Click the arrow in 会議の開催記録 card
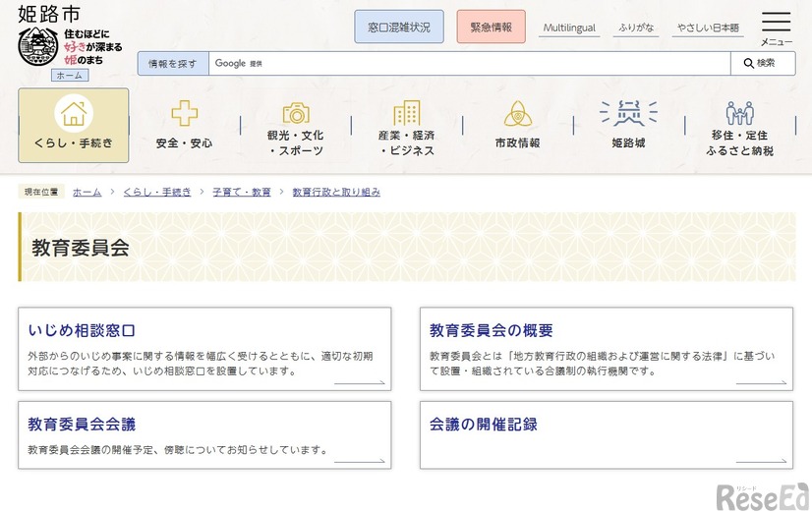Screen dimensions: 812x513 (x=761, y=461)
